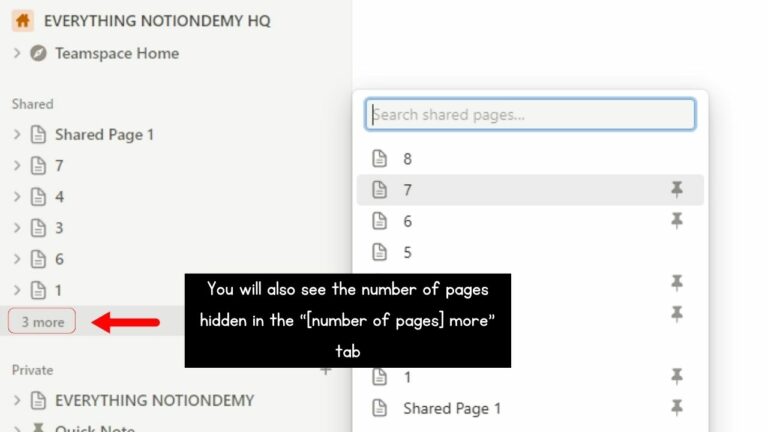Click the compass icon beside Teamspace Home

point(38,53)
